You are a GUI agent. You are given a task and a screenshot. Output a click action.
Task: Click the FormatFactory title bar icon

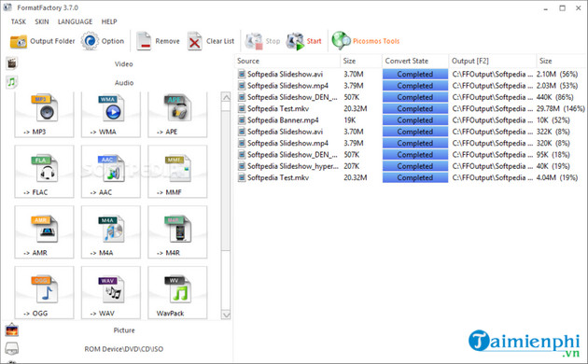[x=7, y=7]
